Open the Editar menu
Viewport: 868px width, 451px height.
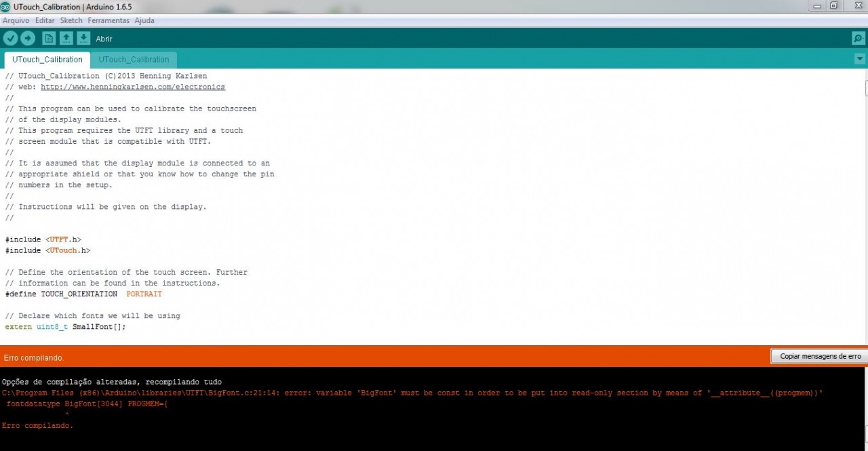tap(45, 20)
